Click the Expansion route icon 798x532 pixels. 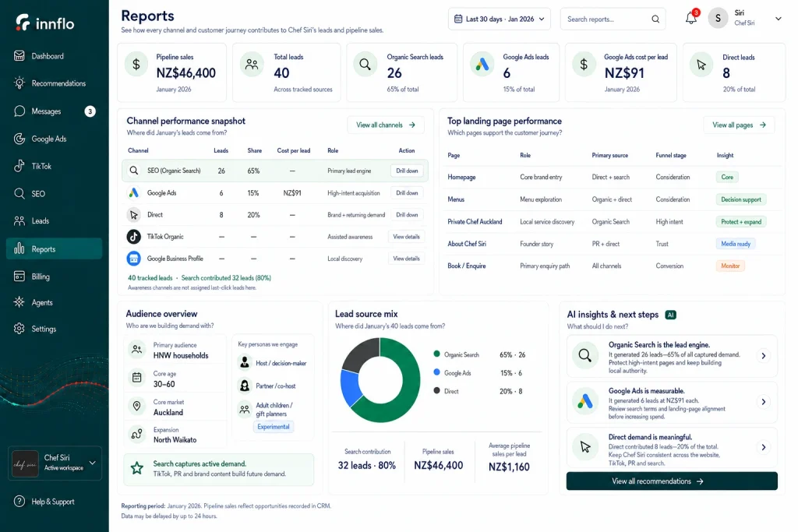click(x=136, y=434)
